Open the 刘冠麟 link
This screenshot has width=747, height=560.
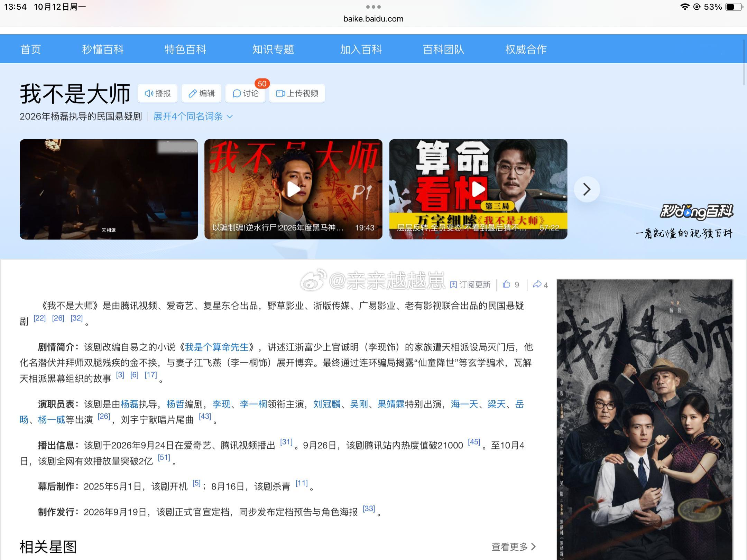[327, 404]
